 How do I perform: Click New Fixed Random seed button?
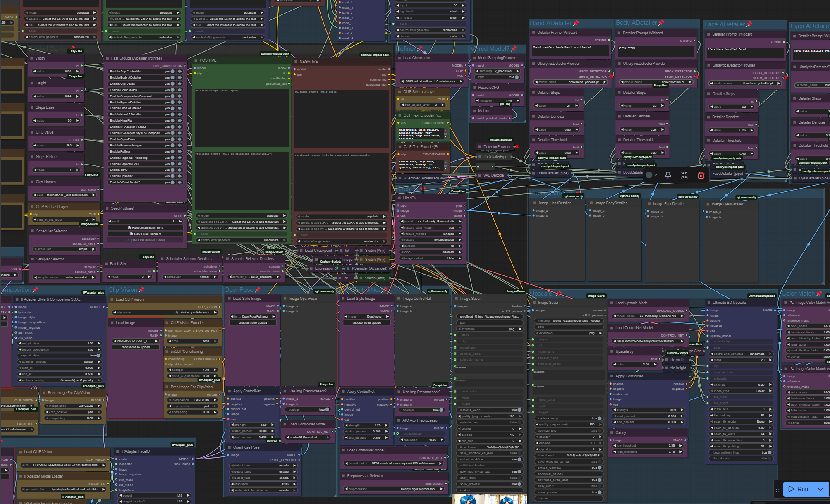click(x=146, y=234)
